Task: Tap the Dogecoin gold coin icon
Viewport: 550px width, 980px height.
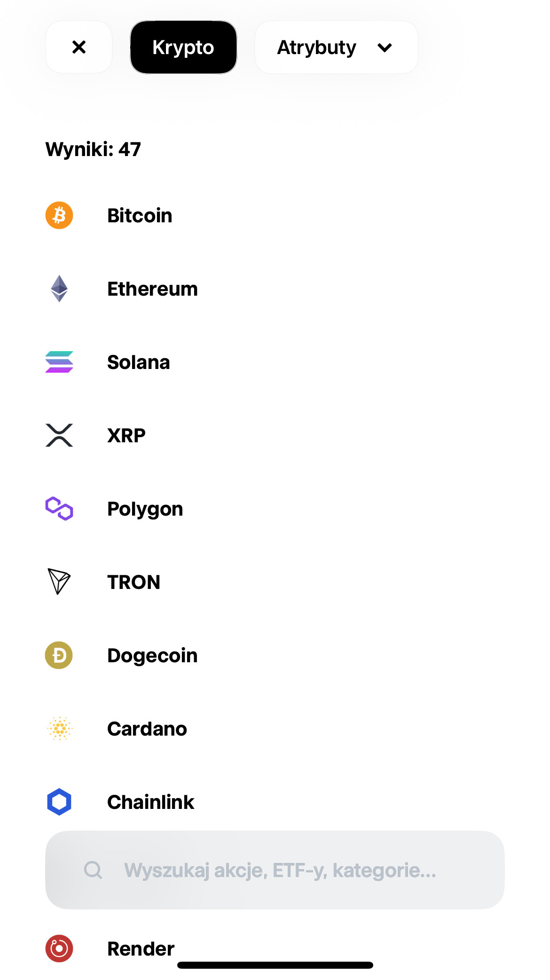Action: pos(59,655)
